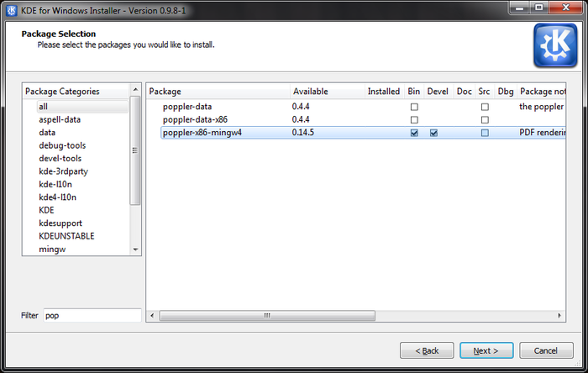Uncheck Devel checkbox for poppler-x86-mingw4

click(433, 133)
